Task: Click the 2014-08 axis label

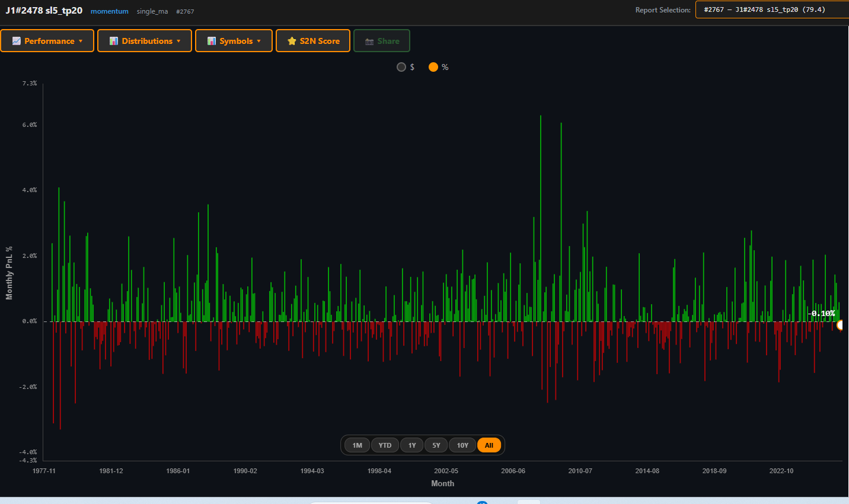Action: pyautogui.click(x=647, y=471)
